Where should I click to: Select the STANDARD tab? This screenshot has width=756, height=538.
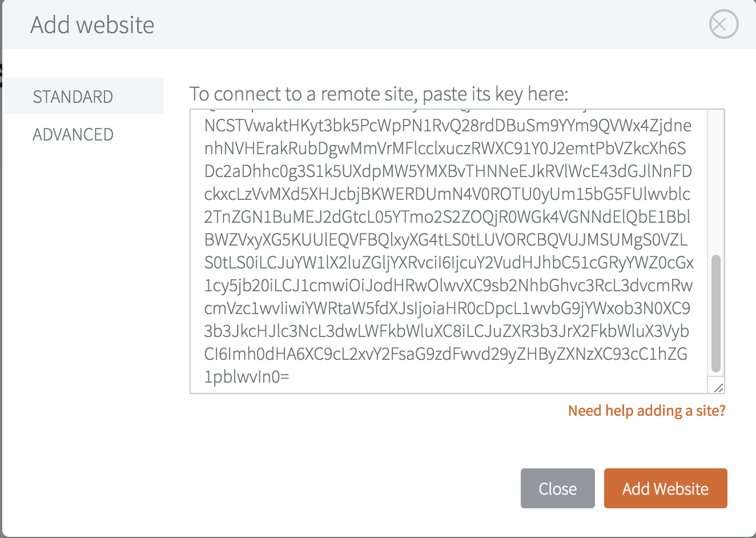pos(84,97)
